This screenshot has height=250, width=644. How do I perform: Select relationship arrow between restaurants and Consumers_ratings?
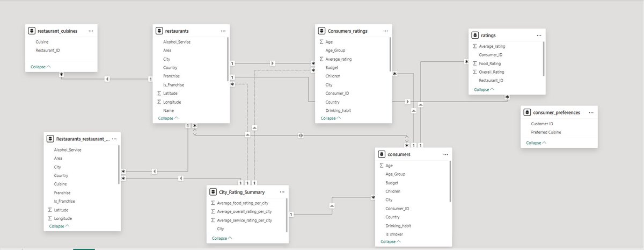coord(273,63)
